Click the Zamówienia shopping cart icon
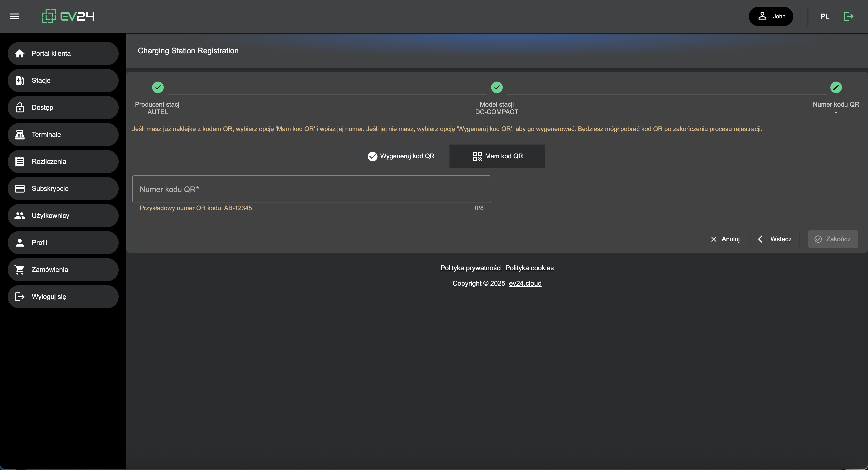868x470 pixels. pyautogui.click(x=20, y=270)
